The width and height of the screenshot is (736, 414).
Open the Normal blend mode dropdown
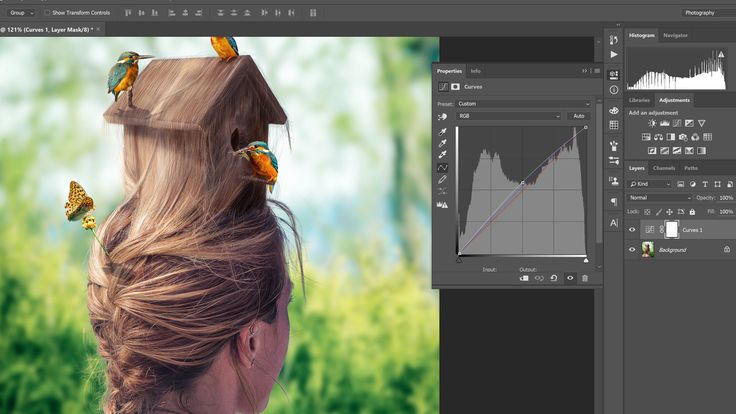tap(659, 198)
